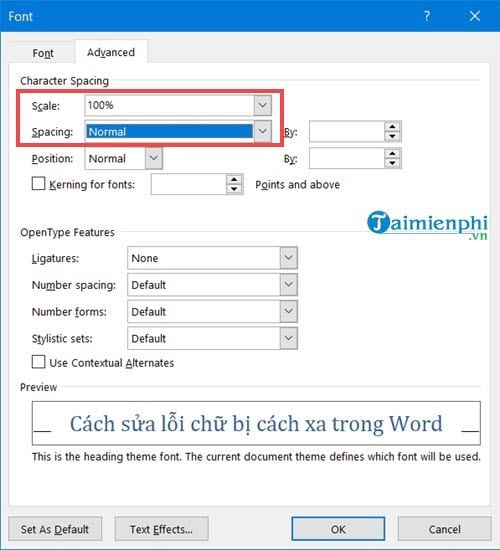Click the Help question mark icon

click(x=427, y=16)
